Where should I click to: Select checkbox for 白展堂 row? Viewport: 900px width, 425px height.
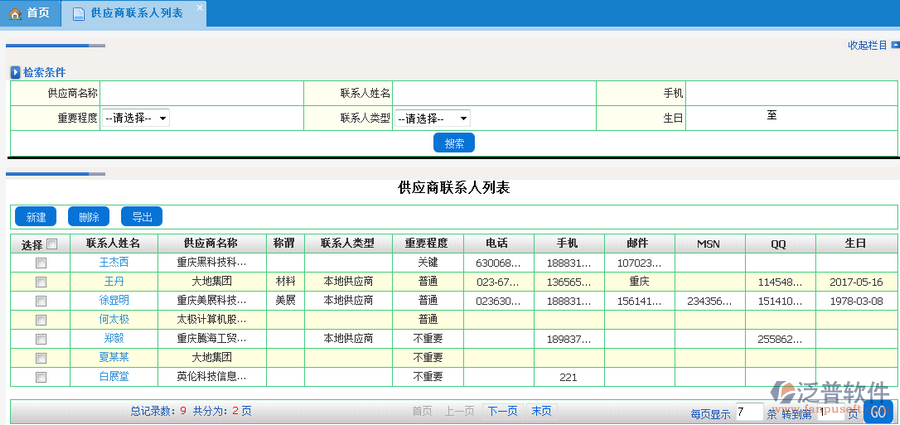41,377
